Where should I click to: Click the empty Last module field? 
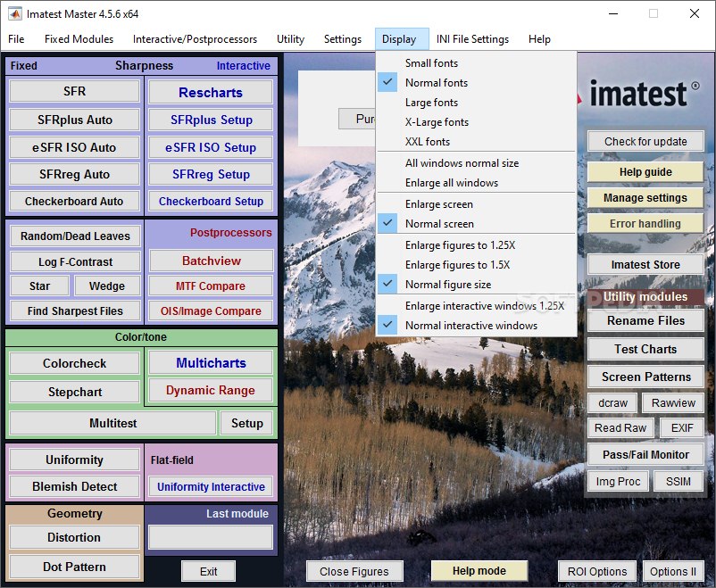coord(211,537)
